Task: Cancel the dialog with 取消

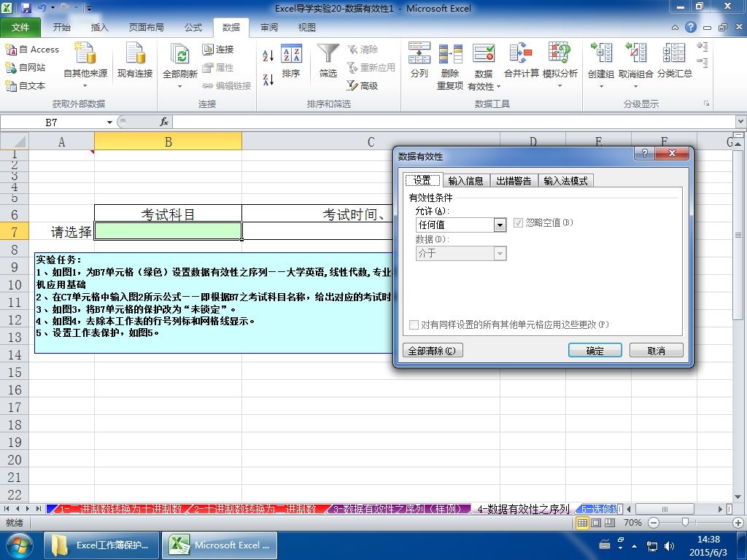Action: coord(656,351)
